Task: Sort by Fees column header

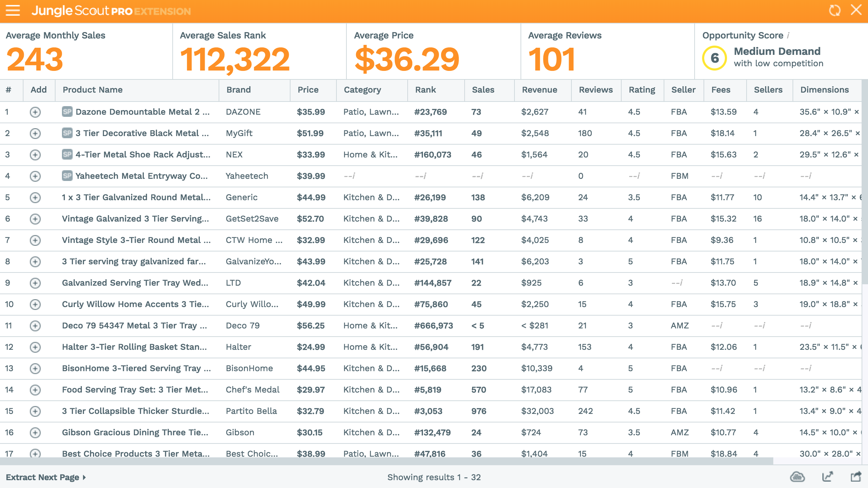Action: coord(721,90)
